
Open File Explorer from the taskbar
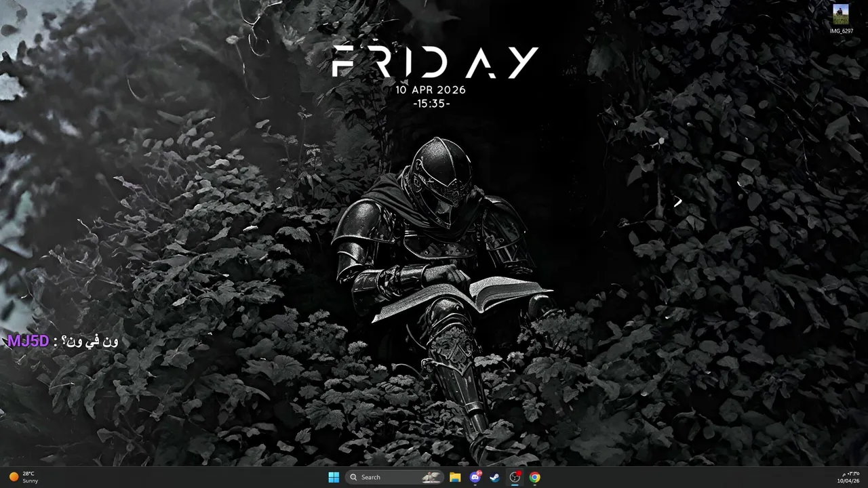tap(455, 477)
